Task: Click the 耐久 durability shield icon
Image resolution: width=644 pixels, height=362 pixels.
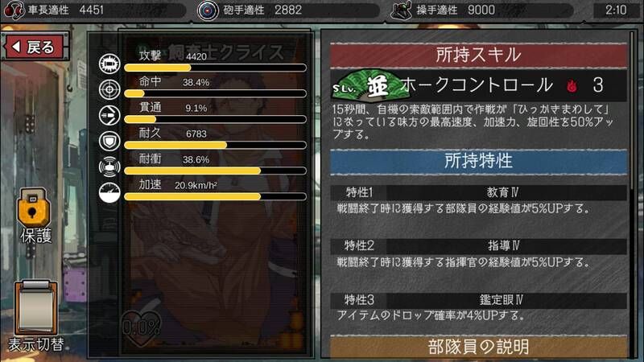Action: click(109, 142)
